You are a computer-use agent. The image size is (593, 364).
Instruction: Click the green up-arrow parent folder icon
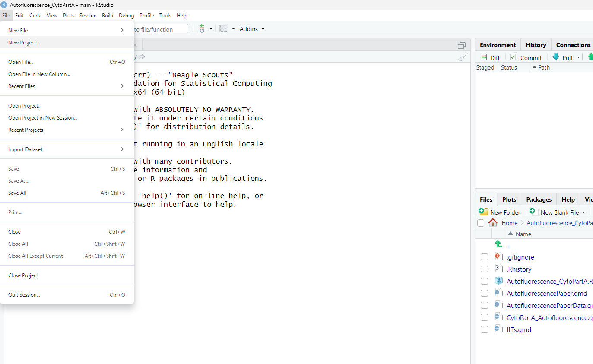pyautogui.click(x=498, y=244)
